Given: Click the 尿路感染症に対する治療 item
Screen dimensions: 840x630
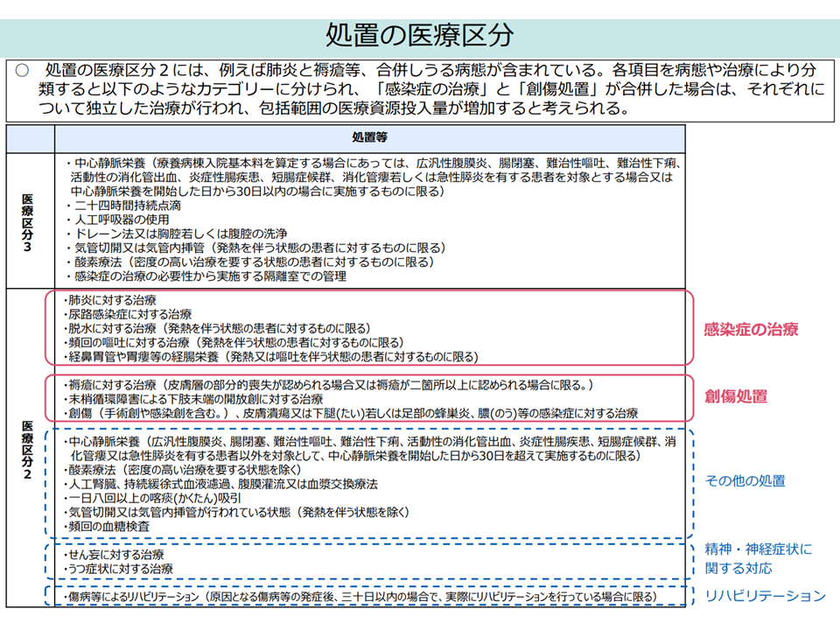Looking at the screenshot, I should (129, 313).
